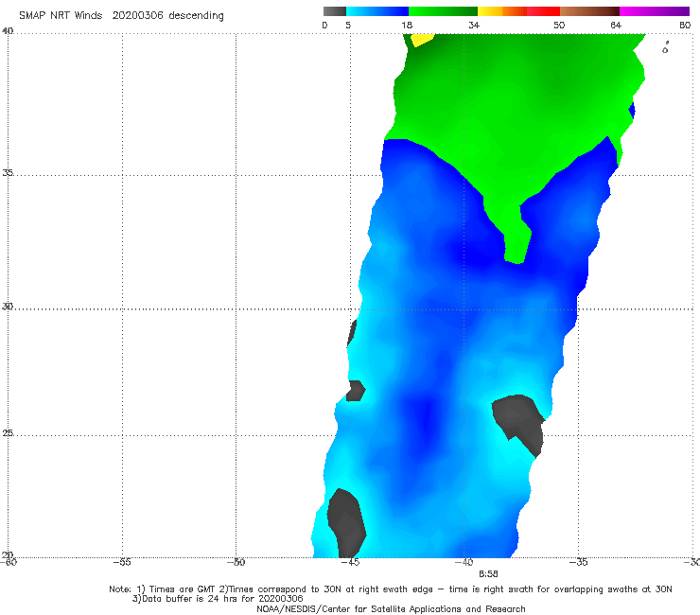Click the swath time label '8:58'
Viewport: 700px width, 615px height.
coord(488,574)
